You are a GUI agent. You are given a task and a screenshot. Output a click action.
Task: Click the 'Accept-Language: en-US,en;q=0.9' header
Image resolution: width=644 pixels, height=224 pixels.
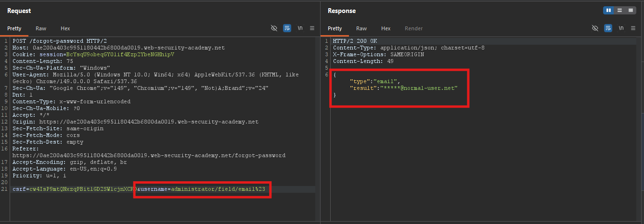64,169
